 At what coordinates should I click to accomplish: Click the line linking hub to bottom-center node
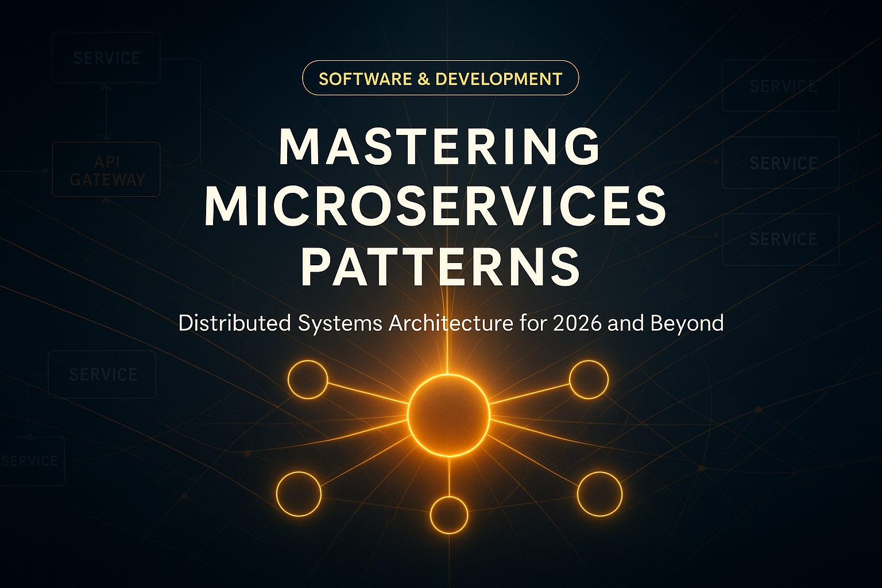coord(448,477)
